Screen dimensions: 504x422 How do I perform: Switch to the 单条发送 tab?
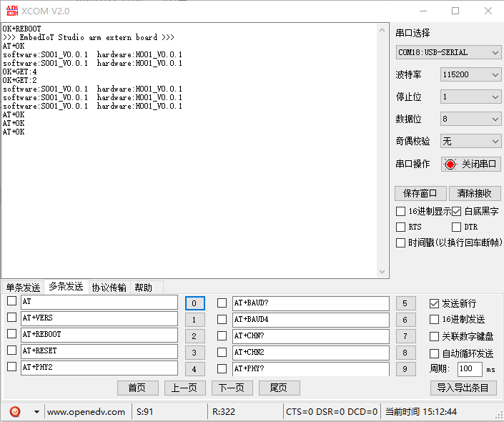click(24, 288)
